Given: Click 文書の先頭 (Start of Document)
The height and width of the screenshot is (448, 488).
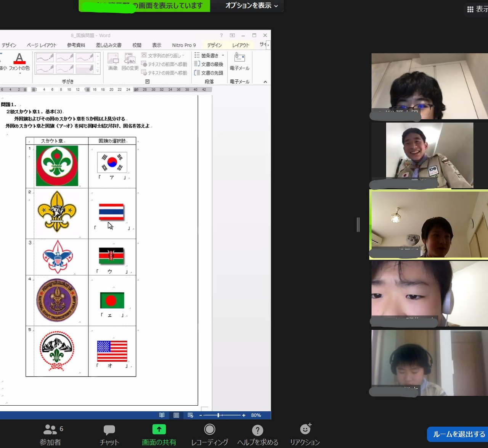Looking at the screenshot, I should [209, 73].
